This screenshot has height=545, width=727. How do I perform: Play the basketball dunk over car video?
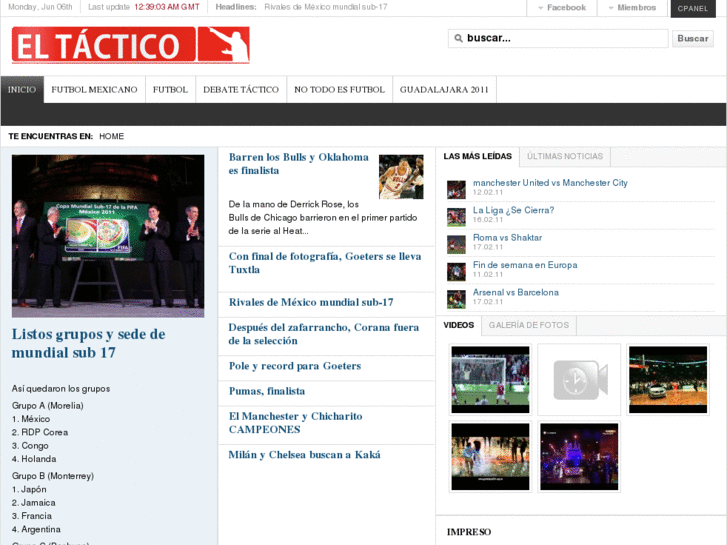tap(668, 379)
